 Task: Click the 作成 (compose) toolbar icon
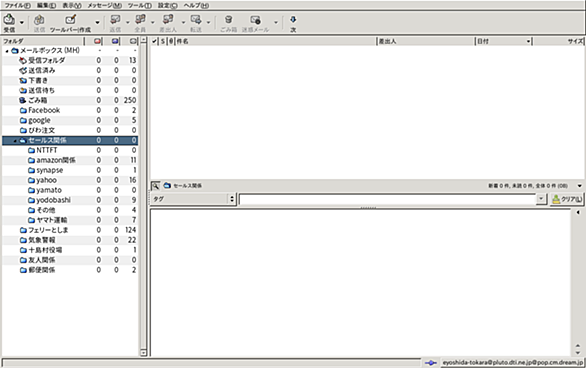[70, 20]
